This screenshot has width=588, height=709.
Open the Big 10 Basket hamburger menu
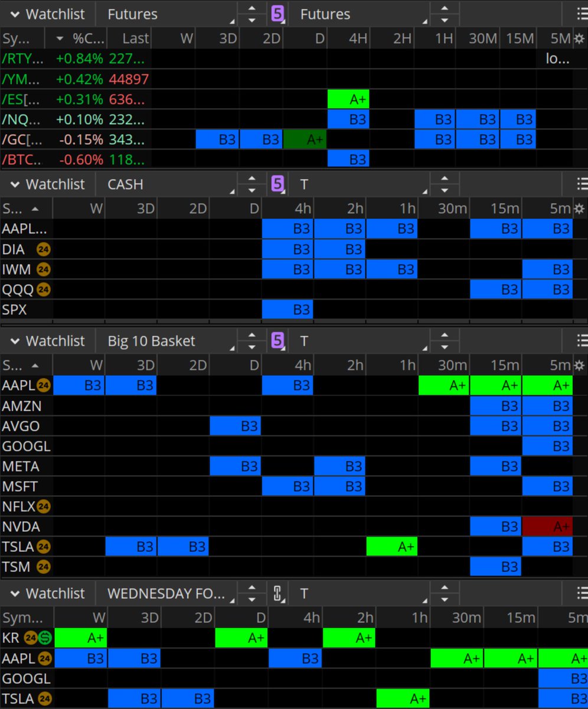click(x=582, y=341)
